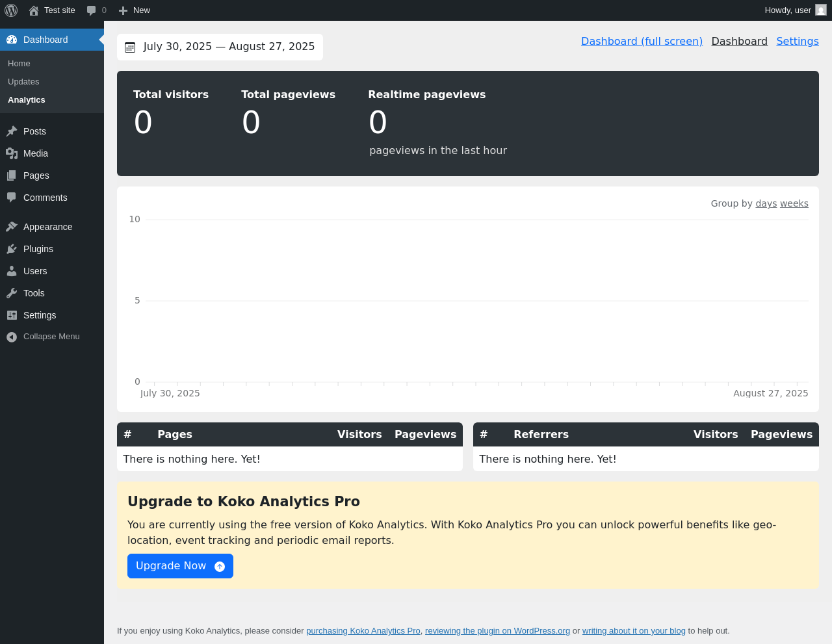Click the Upgrade Now button
The height and width of the screenshot is (644, 832).
pos(180,566)
